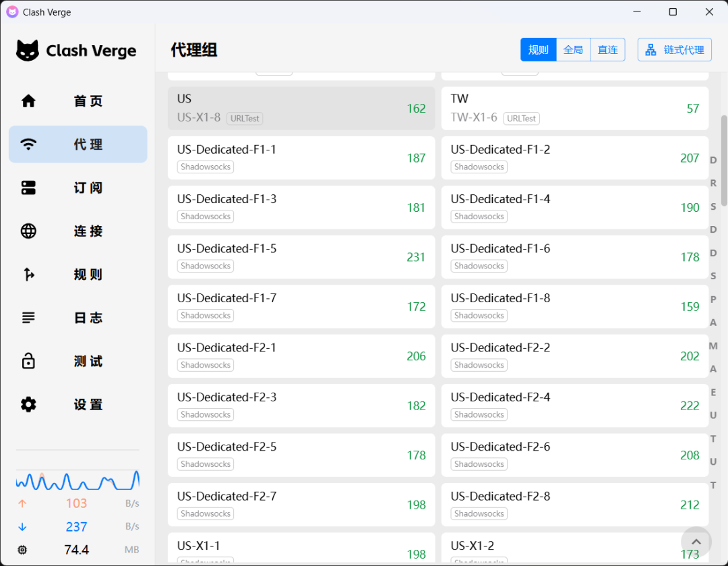Image resolution: width=728 pixels, height=566 pixels.
Task: Select the US-Dedicated-F1-8 proxy node
Action: click(574, 306)
